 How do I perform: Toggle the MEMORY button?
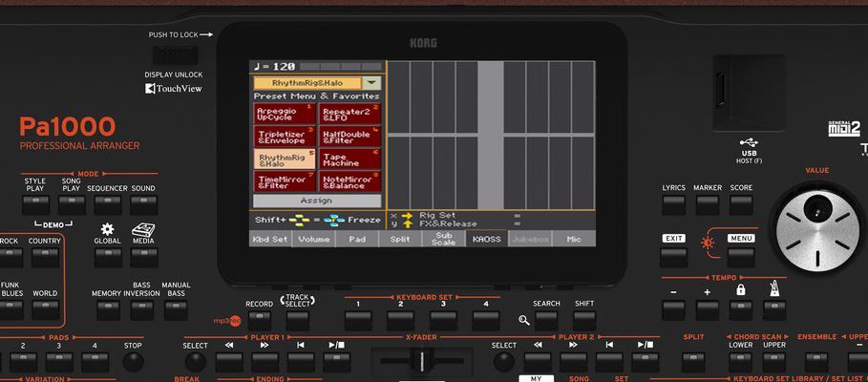[x=108, y=310]
